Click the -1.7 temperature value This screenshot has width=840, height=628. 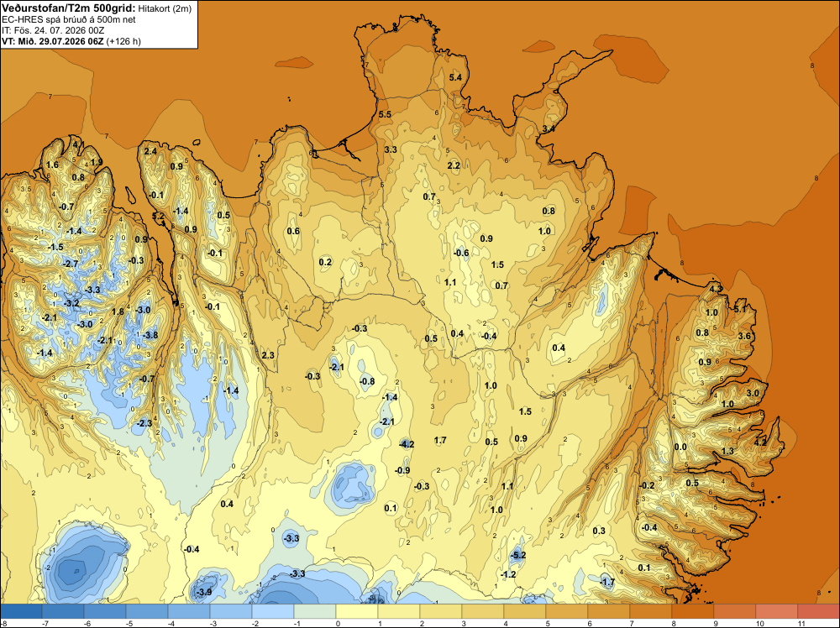pyautogui.click(x=607, y=582)
